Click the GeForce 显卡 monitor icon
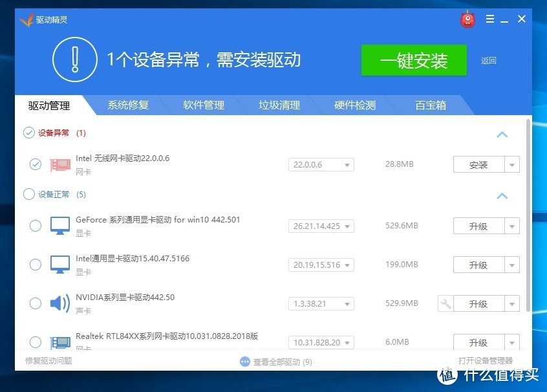Screen dimensions: 547x392 [59, 225]
